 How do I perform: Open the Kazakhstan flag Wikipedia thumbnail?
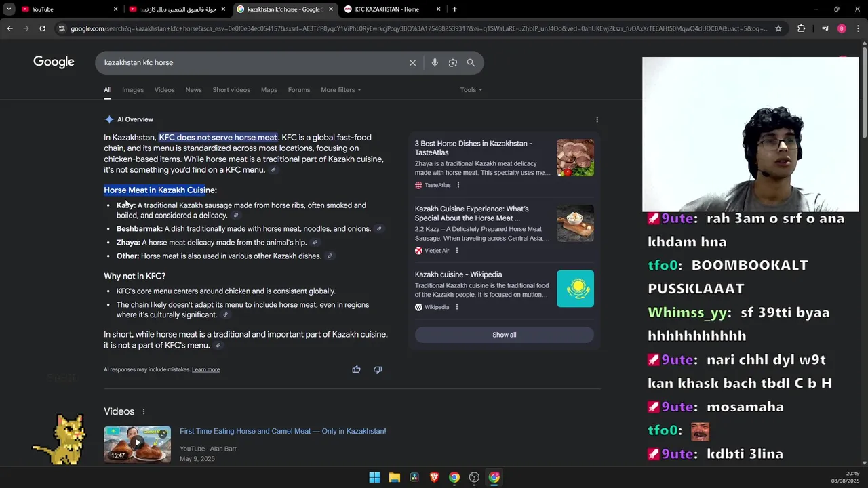[575, 289]
